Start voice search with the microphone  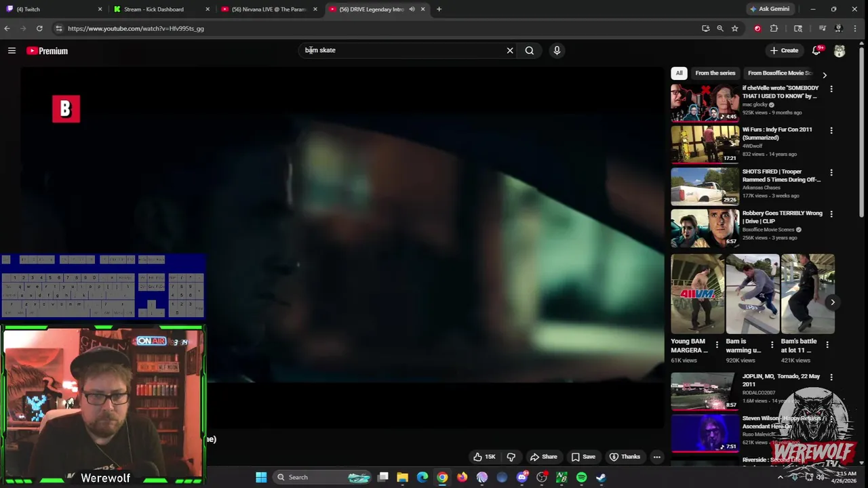click(x=557, y=50)
